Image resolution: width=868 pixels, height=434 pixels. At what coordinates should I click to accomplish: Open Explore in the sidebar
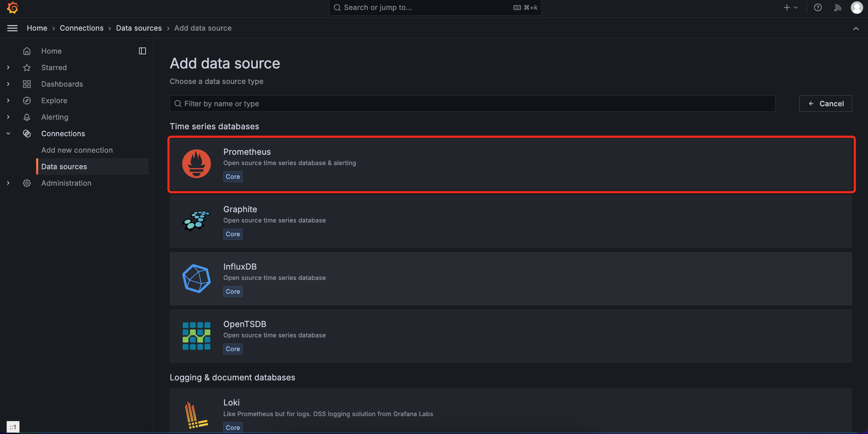pyautogui.click(x=54, y=100)
